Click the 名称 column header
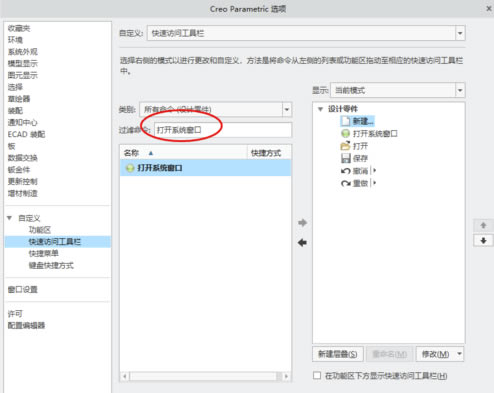This screenshot has height=393, width=494. tap(183, 153)
